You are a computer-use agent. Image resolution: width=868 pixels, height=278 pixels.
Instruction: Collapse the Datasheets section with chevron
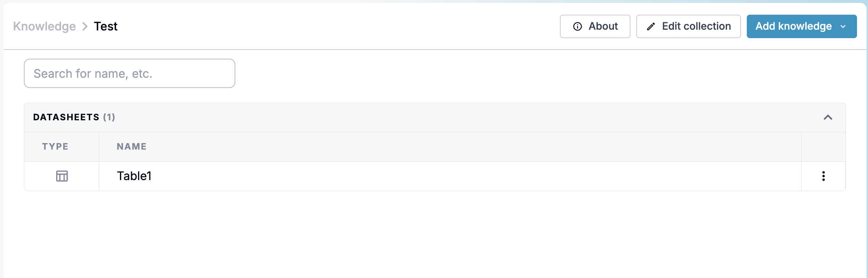[828, 117]
